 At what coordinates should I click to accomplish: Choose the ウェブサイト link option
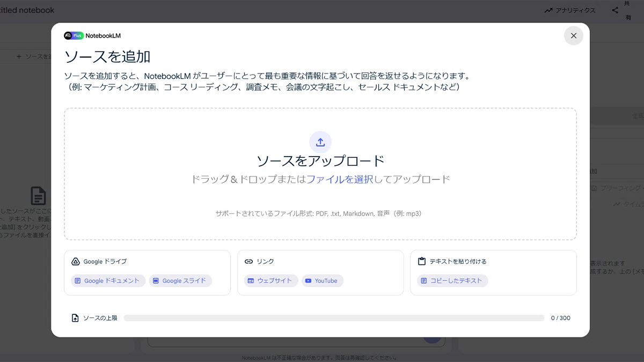click(270, 280)
